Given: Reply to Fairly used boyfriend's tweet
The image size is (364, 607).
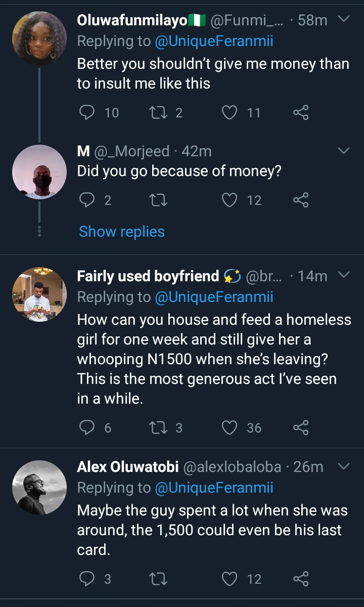Looking at the screenshot, I should pos(88,428).
